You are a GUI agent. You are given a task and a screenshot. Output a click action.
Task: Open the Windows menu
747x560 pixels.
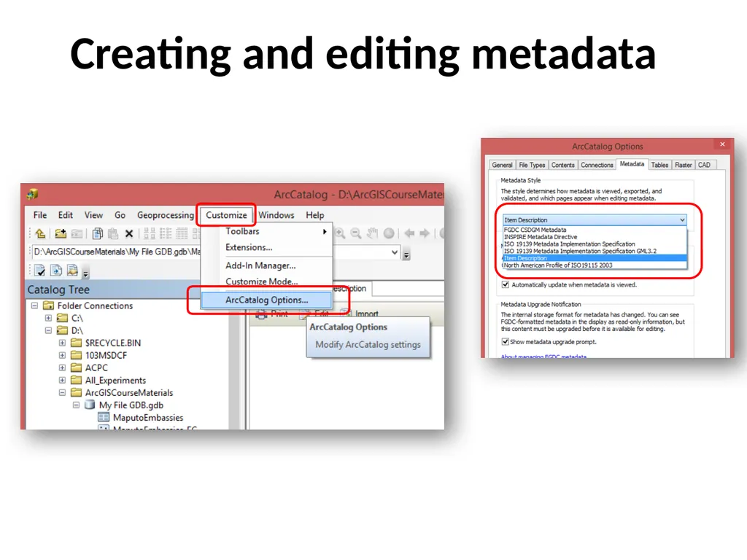276,215
